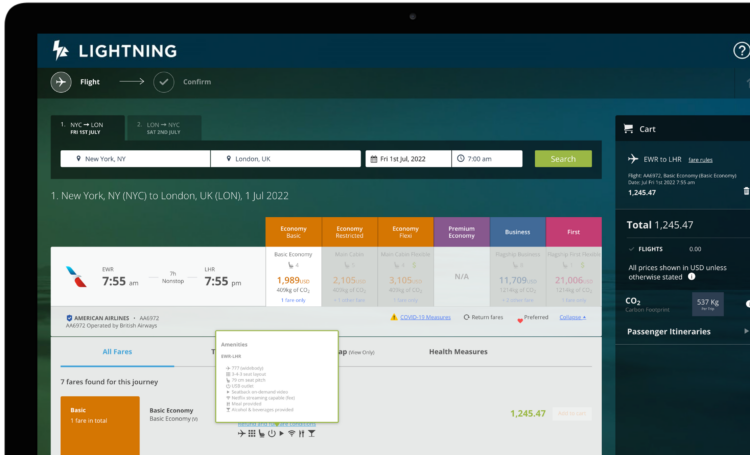The width and height of the screenshot is (750, 455).
Task: Click the power outlet amenity icon
Action: tap(272, 433)
